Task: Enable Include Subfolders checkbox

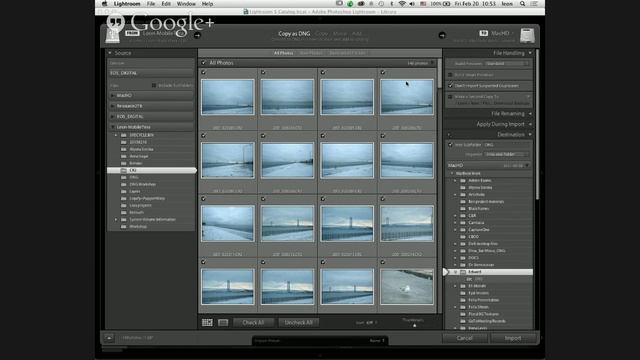Action: pos(154,85)
